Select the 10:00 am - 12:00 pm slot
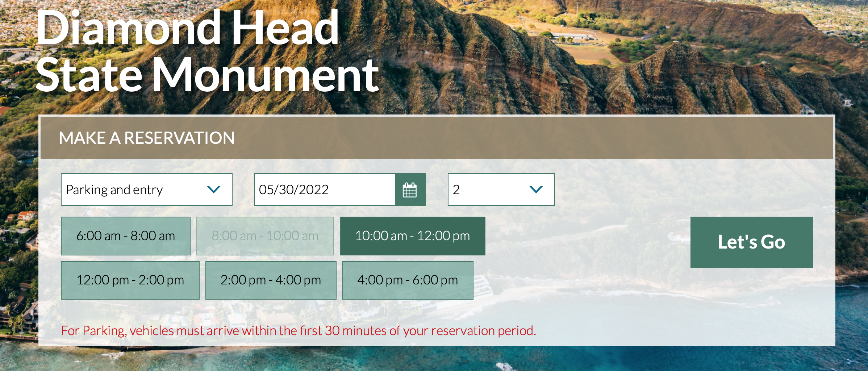 413,236
